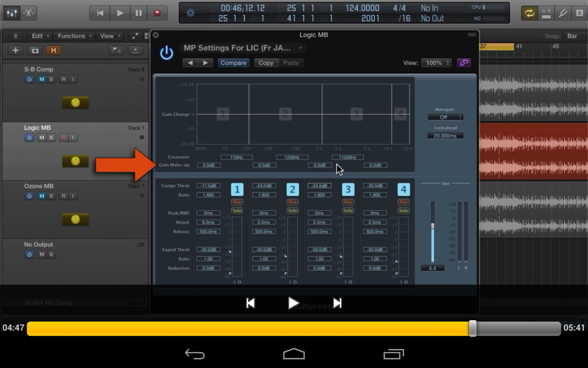
Task: Mute the Logic MB track
Action: pos(42,138)
